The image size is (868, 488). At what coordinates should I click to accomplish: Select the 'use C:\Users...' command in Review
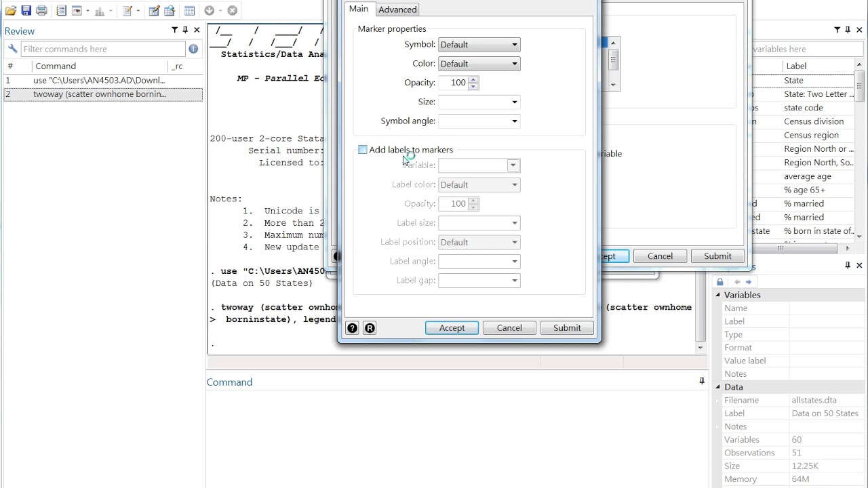(x=103, y=80)
